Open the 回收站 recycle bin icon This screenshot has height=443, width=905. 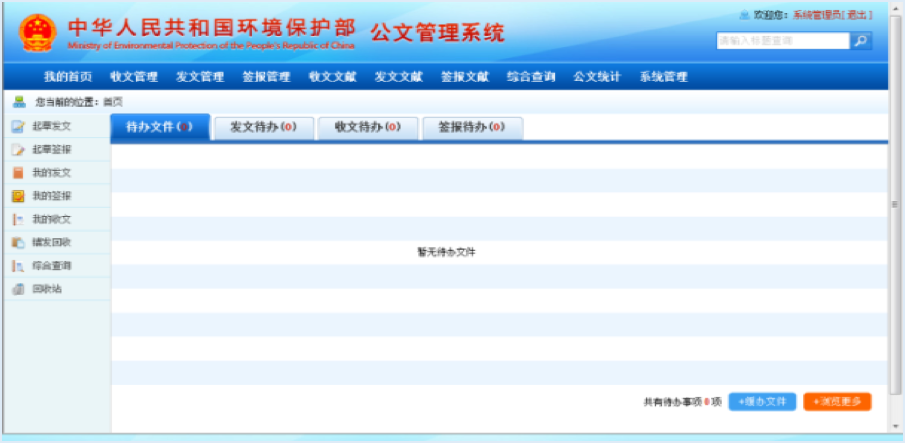pos(18,290)
